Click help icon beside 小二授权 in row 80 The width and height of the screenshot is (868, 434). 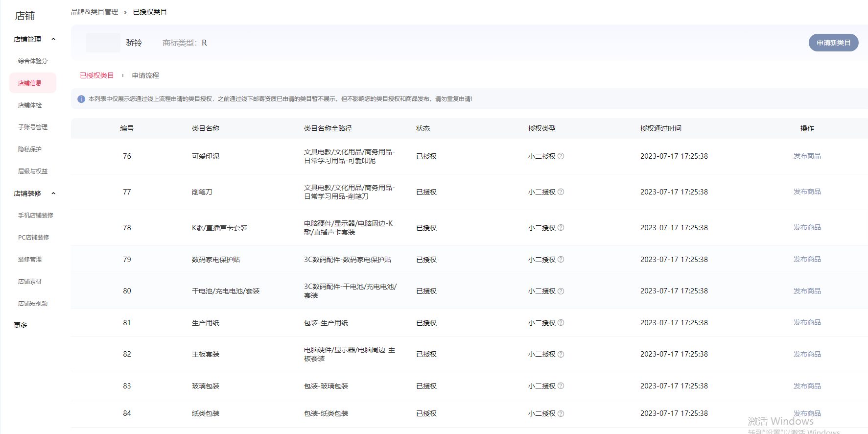coord(561,291)
